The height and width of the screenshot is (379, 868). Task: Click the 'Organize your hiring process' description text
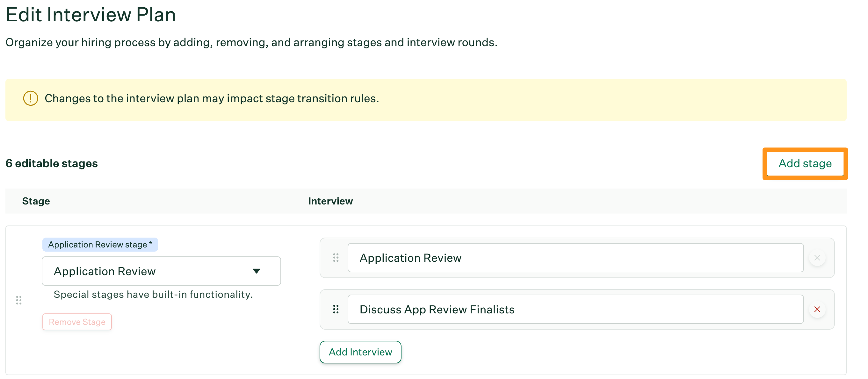tap(251, 42)
